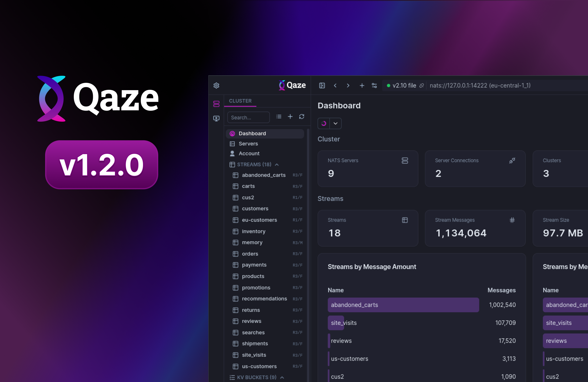Click the Qaze logo in the header
Image resolution: width=588 pixels, height=382 pixels.
pyautogui.click(x=292, y=85)
